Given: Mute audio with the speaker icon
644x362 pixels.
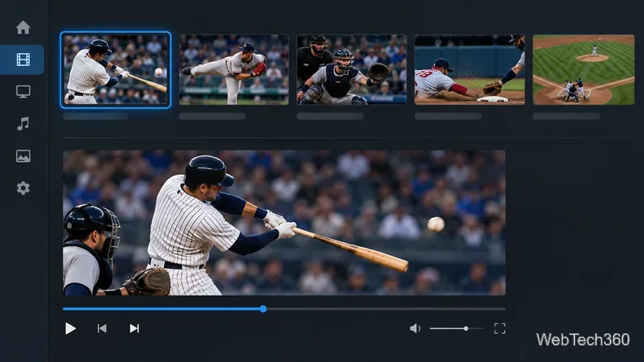Looking at the screenshot, I should (x=415, y=328).
